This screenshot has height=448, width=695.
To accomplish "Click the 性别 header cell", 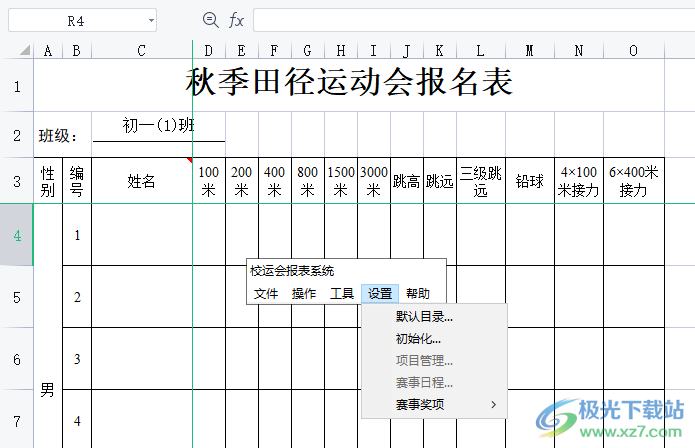I will (x=48, y=181).
